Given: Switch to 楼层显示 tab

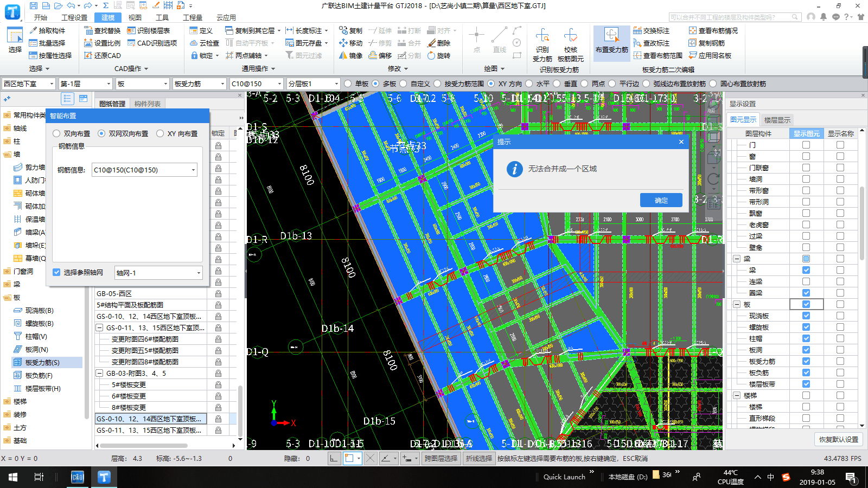Looking at the screenshot, I should tap(777, 120).
